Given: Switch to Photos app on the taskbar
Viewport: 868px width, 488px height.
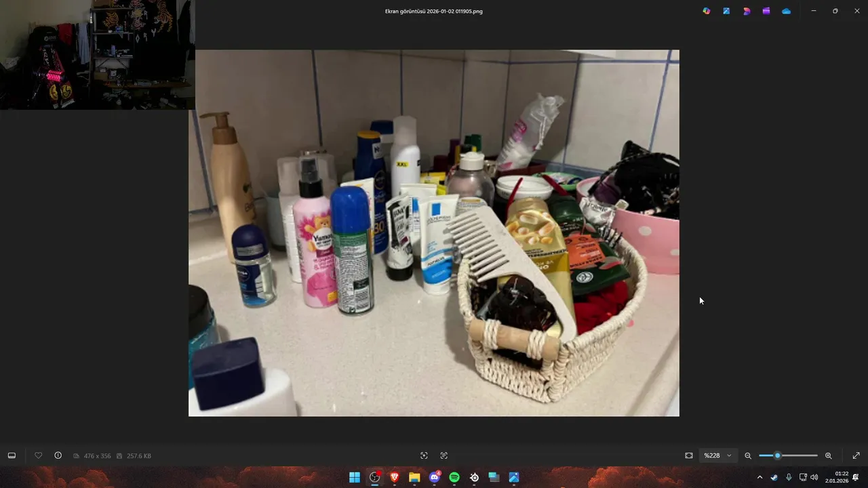Looking at the screenshot, I should pos(514,477).
